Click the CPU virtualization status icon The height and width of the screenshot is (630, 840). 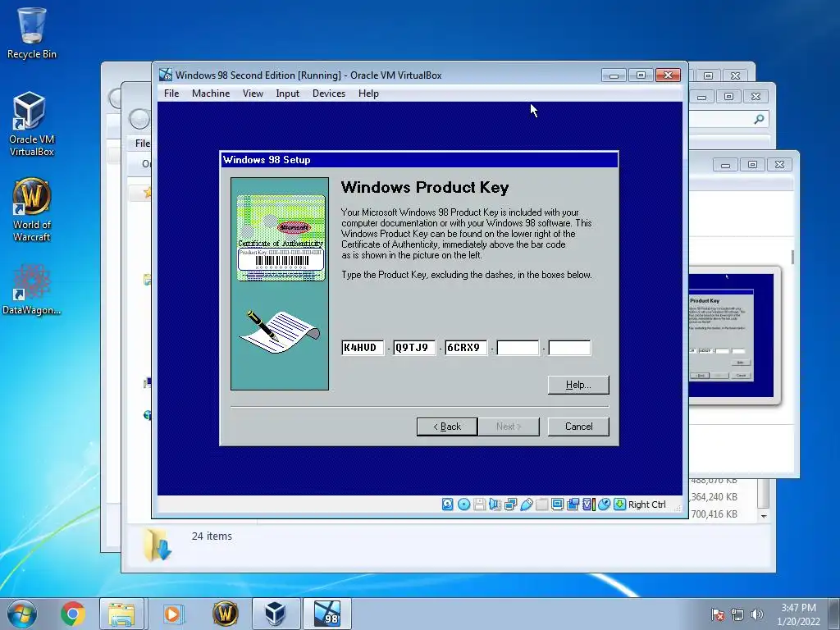(x=589, y=504)
